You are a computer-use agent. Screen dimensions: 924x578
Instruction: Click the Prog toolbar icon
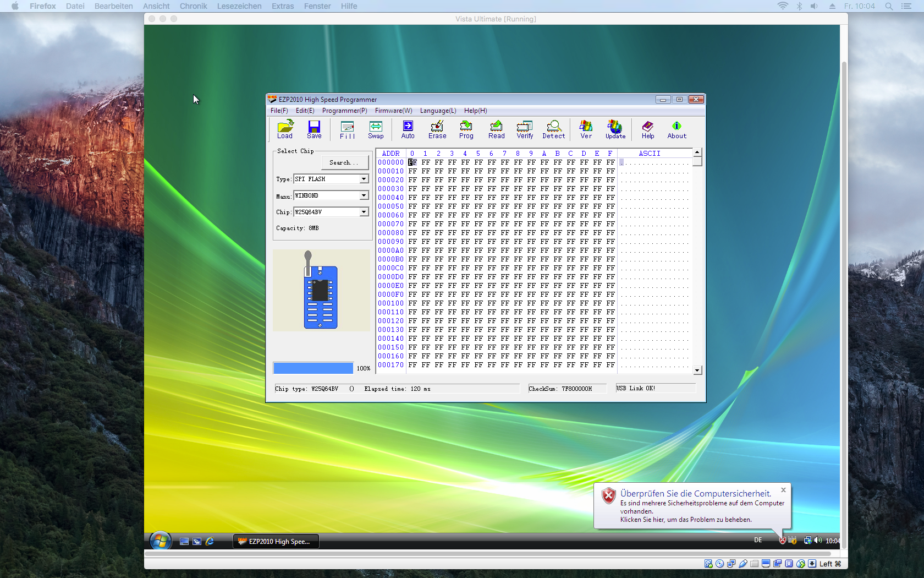click(466, 129)
